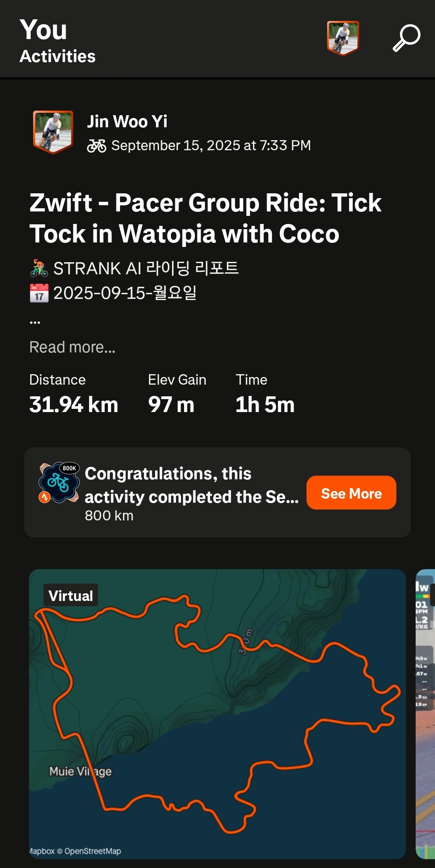Open the search magnifier icon

[x=406, y=38]
